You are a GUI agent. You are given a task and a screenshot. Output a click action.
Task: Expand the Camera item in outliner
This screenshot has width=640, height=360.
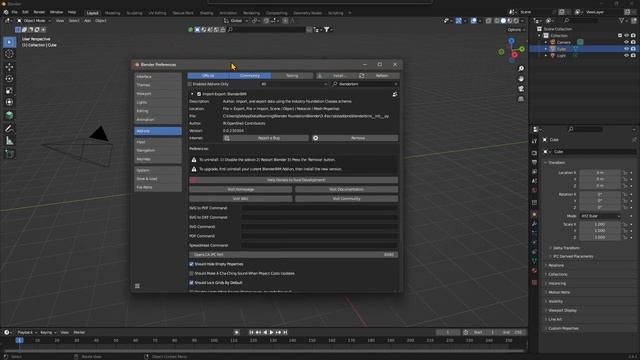[546, 42]
